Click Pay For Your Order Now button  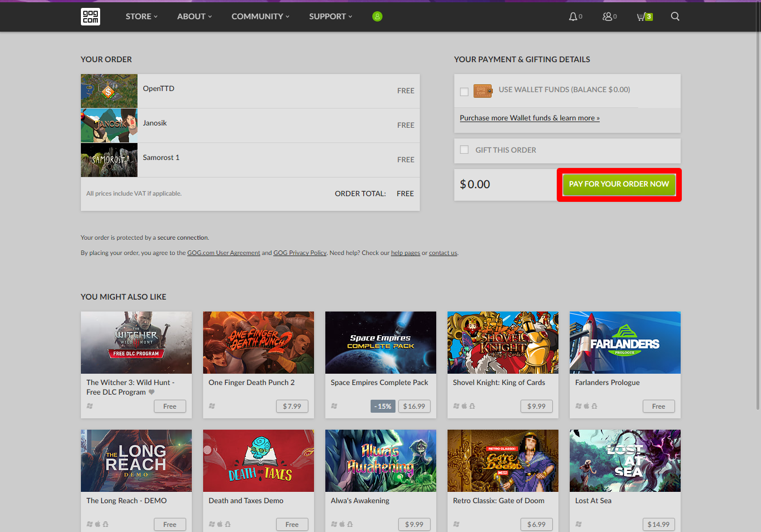pos(619,184)
